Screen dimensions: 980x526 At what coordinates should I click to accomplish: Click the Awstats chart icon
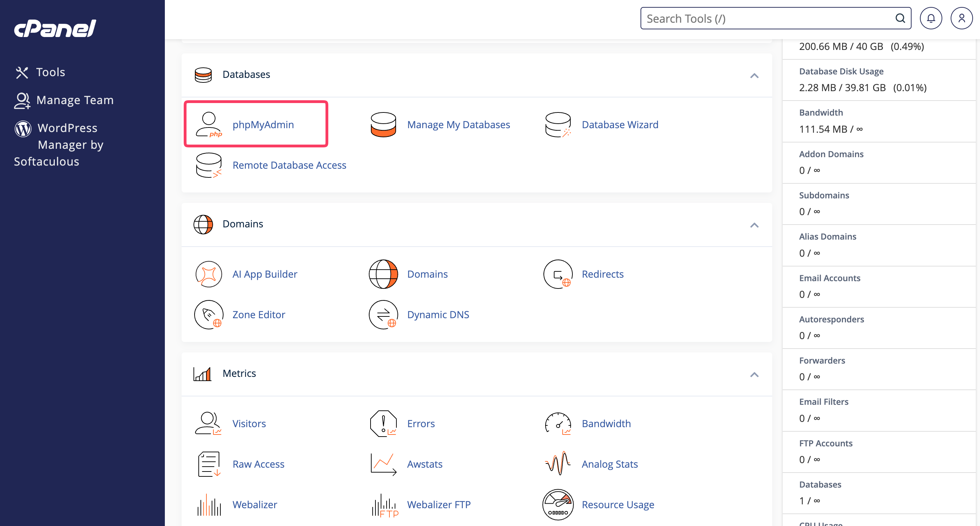click(x=383, y=464)
